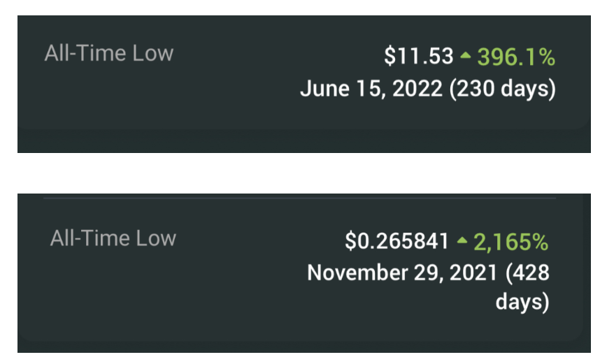Tap the green 2,165% change figure

coord(511,242)
